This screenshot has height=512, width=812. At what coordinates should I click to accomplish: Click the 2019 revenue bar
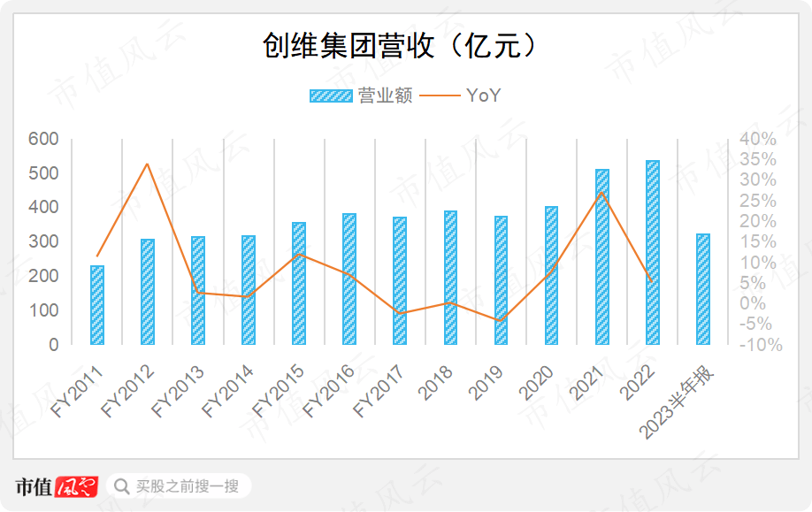502,280
